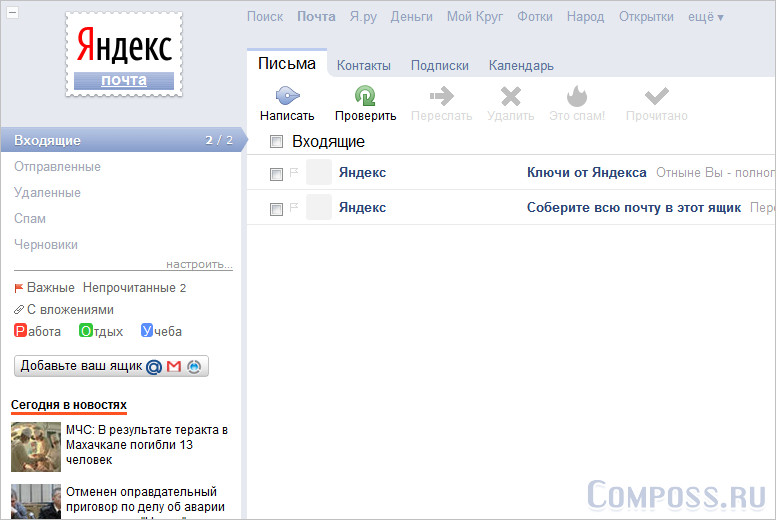Switch to the Контакты tab

363,66
